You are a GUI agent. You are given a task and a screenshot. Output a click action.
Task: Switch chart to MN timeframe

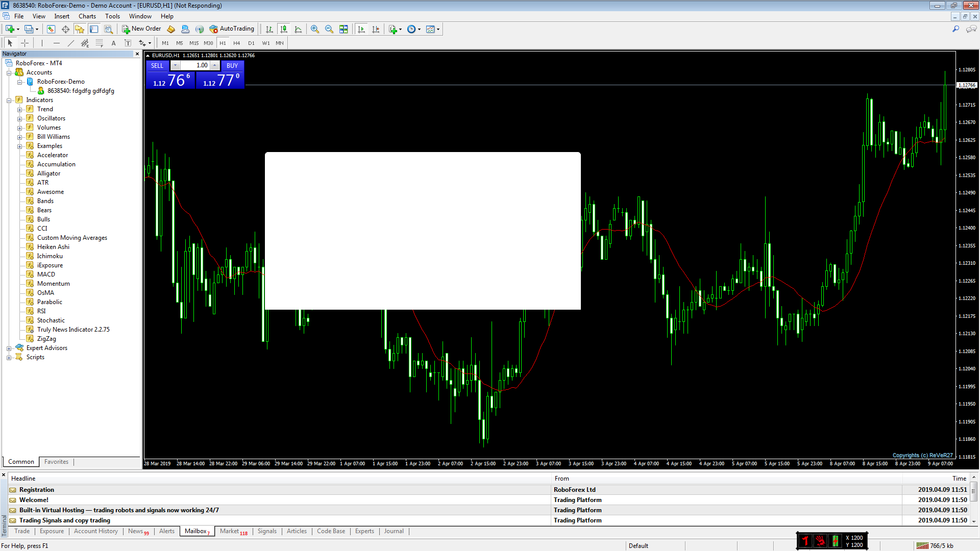point(280,43)
